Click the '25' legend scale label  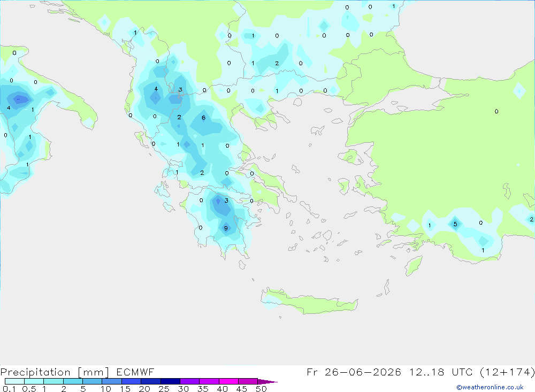coord(164,389)
